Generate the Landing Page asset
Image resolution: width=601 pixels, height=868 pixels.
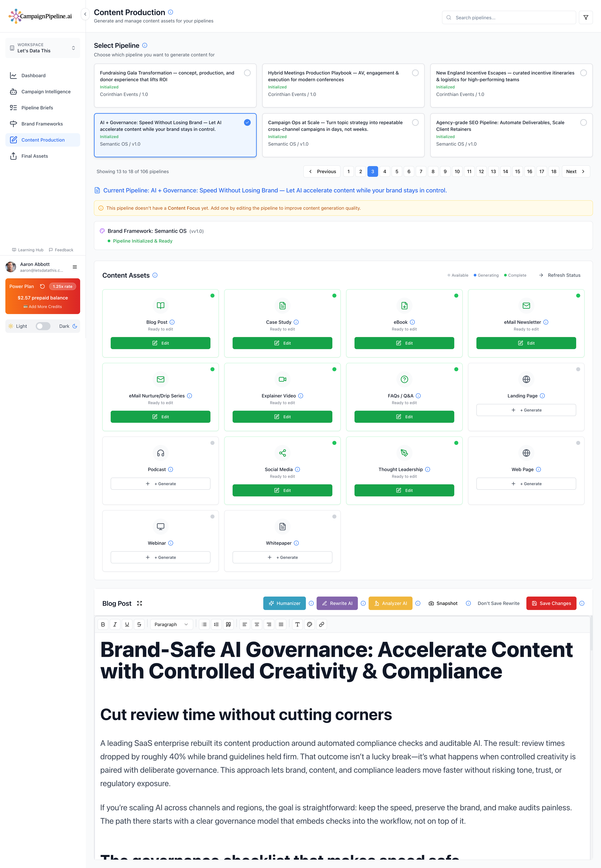point(526,410)
